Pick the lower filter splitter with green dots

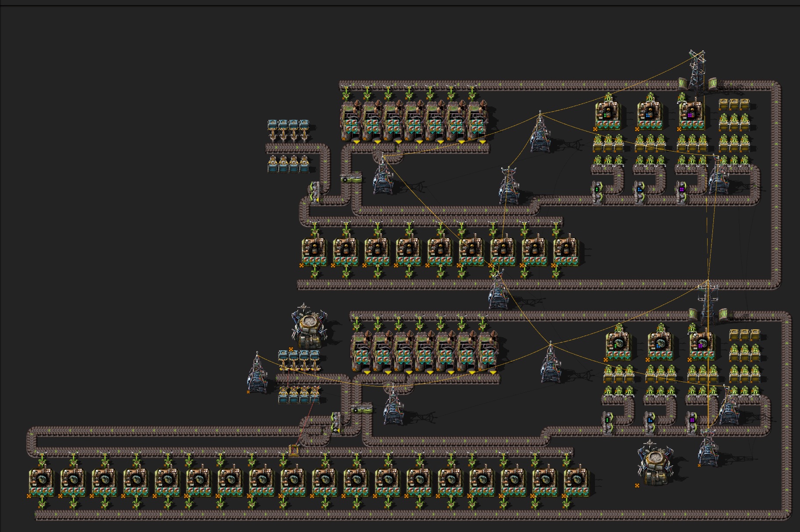coord(608,423)
